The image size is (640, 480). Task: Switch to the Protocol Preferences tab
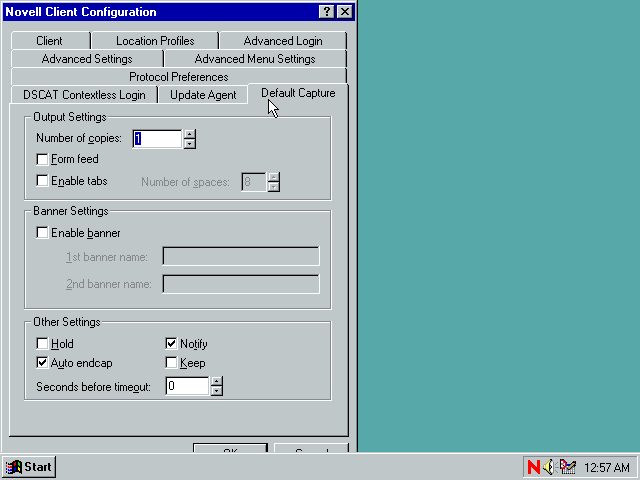pos(179,77)
